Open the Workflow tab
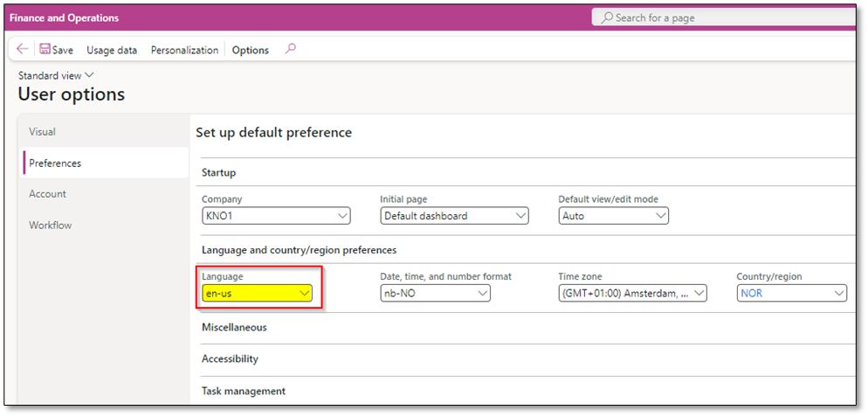The height and width of the screenshot is (417, 868). [50, 226]
